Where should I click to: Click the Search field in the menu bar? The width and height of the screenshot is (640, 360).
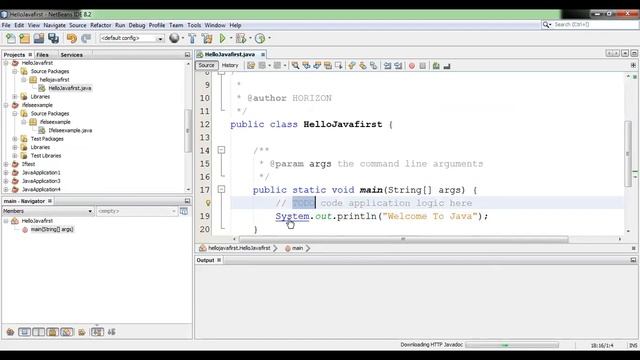click(590, 25)
